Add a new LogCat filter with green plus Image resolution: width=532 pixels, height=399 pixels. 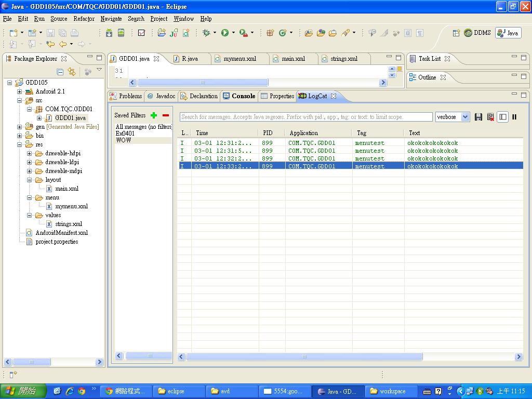coord(153,115)
